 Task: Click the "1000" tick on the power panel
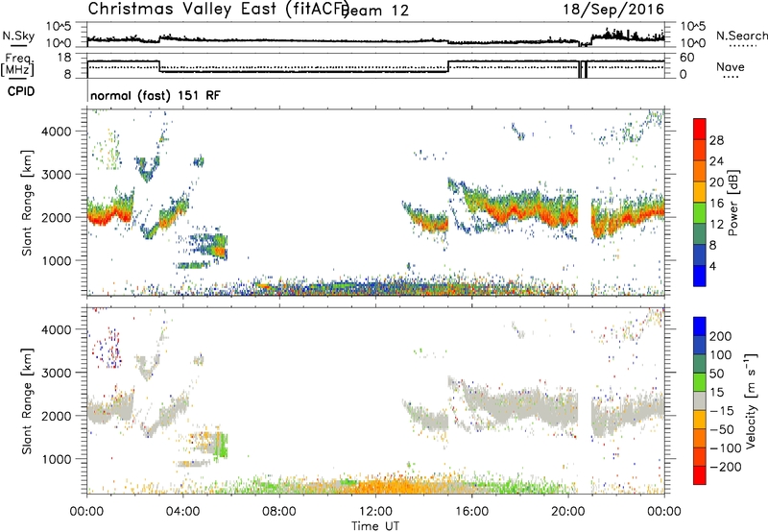56,260
